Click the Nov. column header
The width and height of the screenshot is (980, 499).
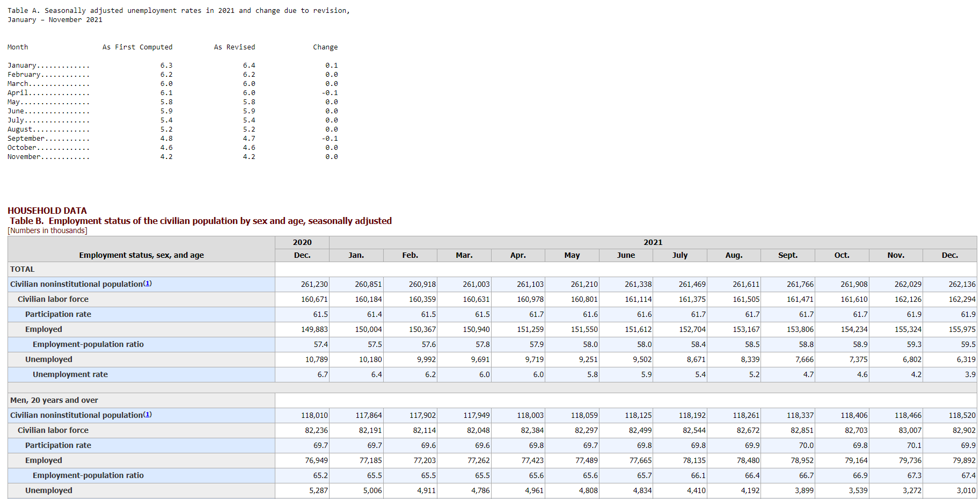(x=896, y=255)
